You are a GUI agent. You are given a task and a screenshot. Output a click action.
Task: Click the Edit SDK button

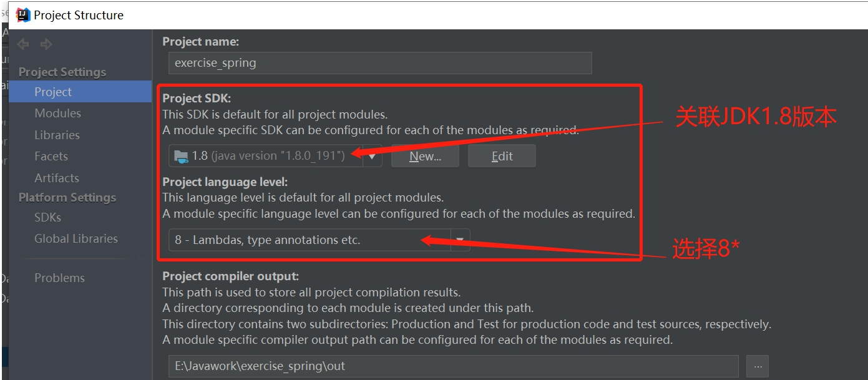(x=502, y=156)
